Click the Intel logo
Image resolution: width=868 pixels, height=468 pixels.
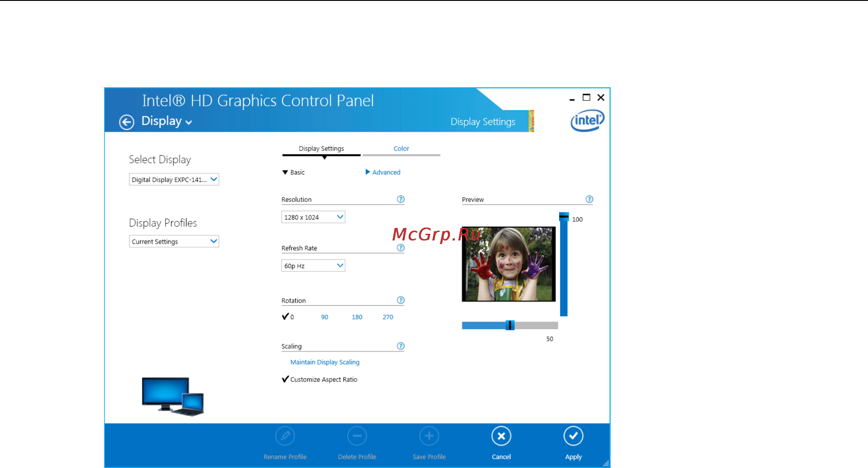tap(587, 120)
